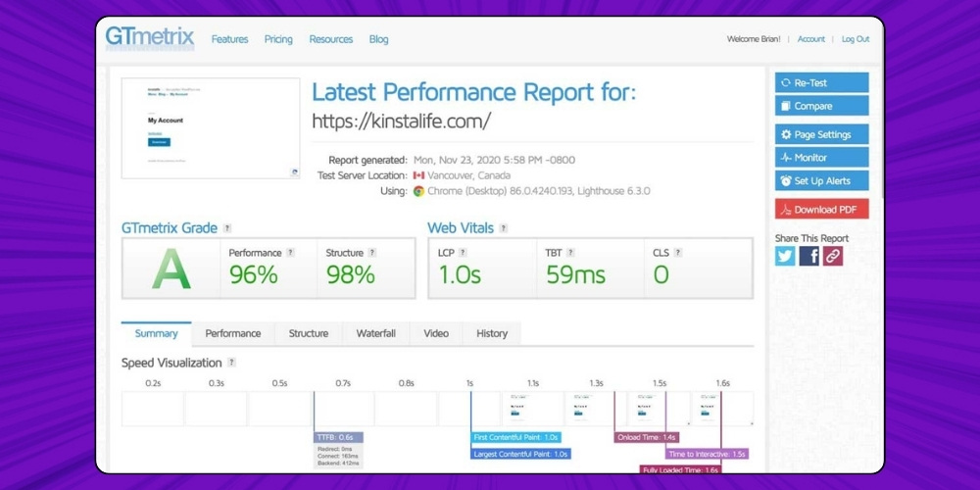
Task: Click the help icon next to GTmetrix Grade
Action: 227,228
